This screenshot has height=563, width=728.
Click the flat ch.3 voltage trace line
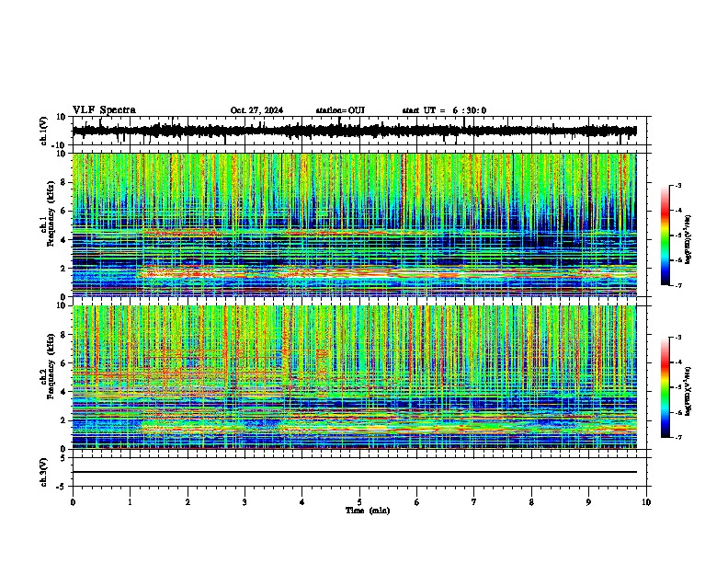354,472
